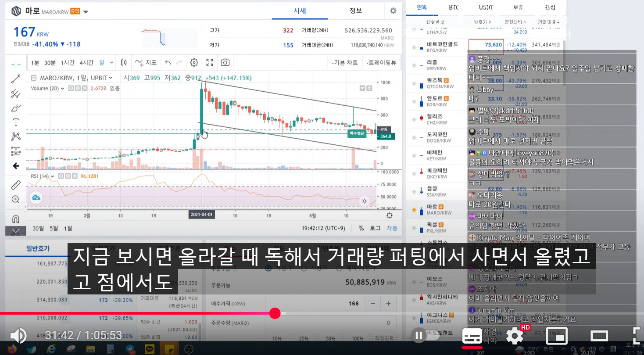Set chart range to 5일

pyautogui.click(x=54, y=228)
